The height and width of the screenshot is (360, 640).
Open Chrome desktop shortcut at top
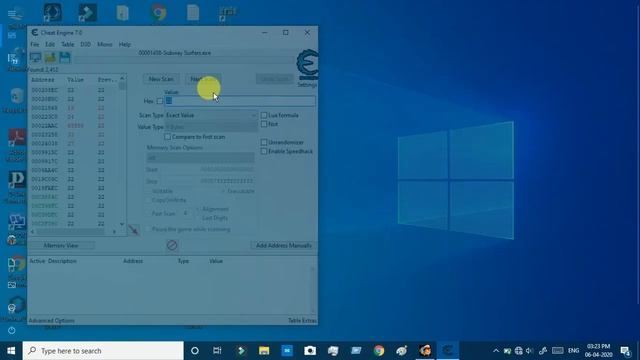(x=159, y=12)
